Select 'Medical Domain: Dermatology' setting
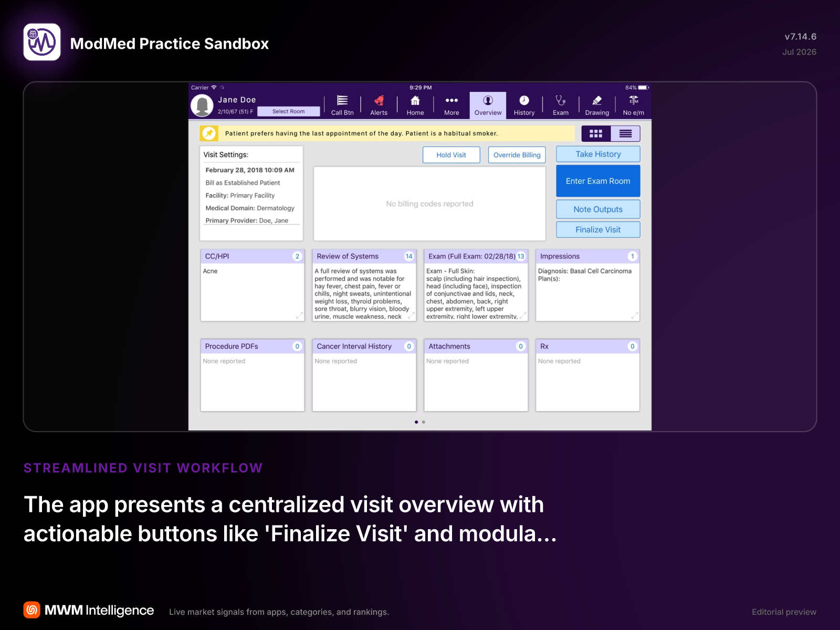This screenshot has height=630, width=840. pos(250,208)
